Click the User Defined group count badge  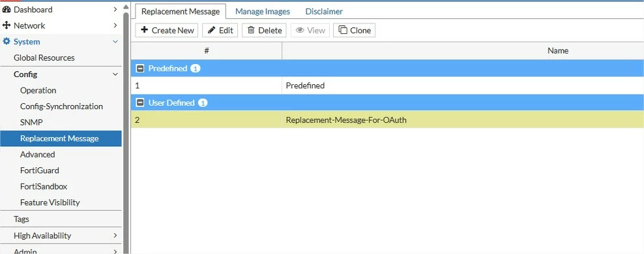click(x=203, y=103)
